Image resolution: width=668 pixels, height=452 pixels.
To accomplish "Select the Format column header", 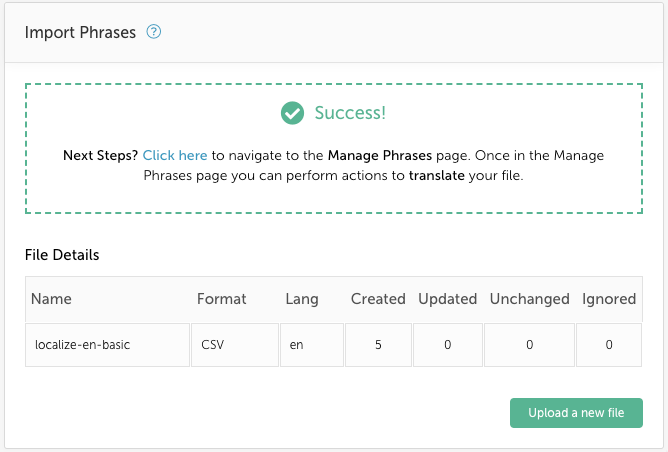I will pos(222,299).
